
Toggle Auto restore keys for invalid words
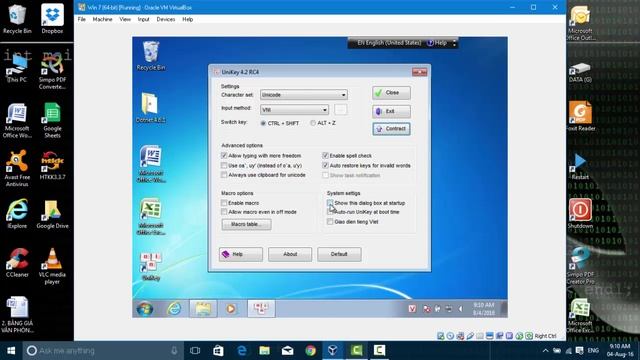tap(325, 165)
